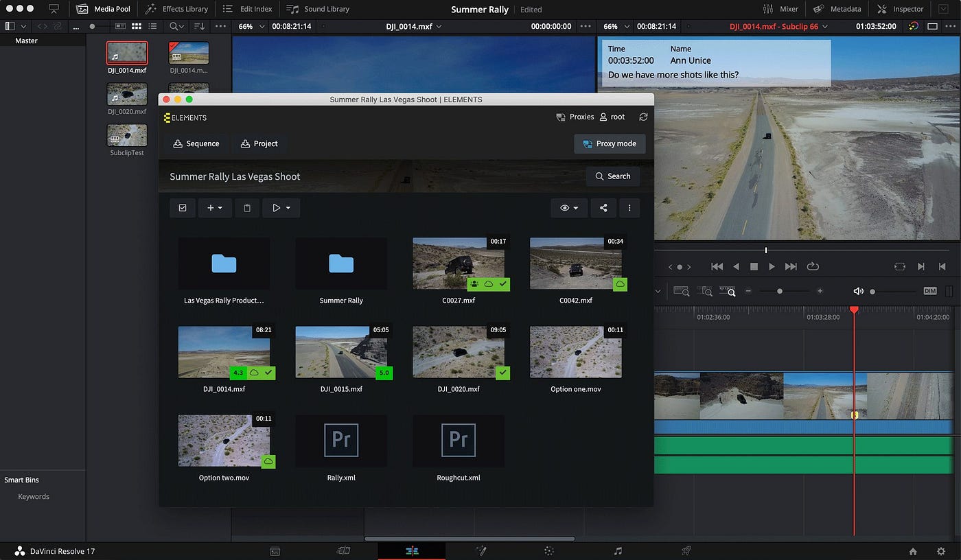Go to the last frame in timeline viewer
Screen dimensions: 961x560
coord(791,266)
